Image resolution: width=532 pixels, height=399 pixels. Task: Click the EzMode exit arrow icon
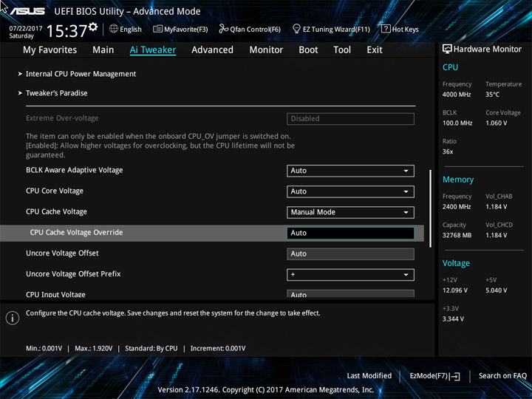click(456, 376)
